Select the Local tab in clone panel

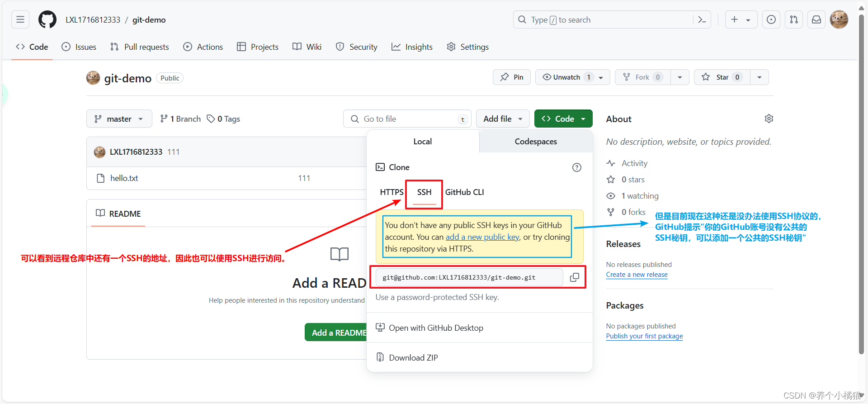[423, 142]
